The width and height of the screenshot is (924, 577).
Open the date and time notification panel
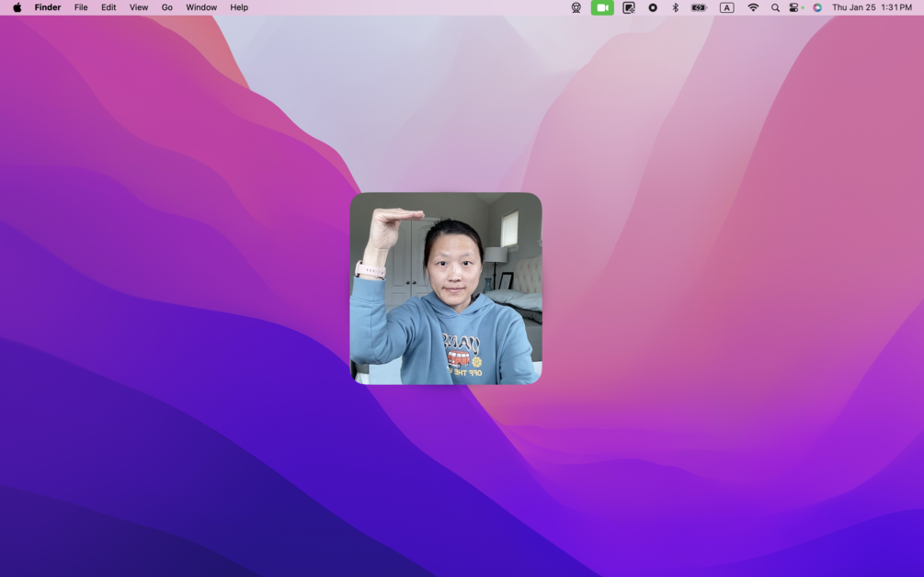click(872, 7)
